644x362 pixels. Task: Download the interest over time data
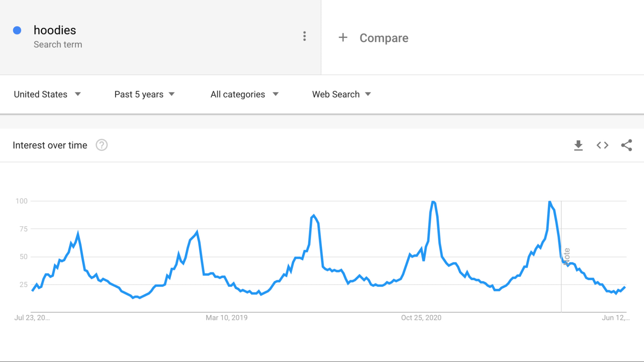pos(578,145)
